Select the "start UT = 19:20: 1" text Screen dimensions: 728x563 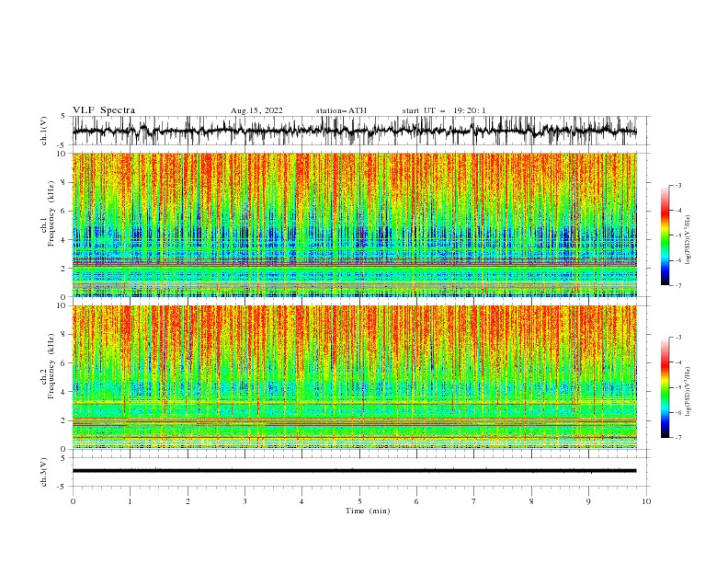444,110
